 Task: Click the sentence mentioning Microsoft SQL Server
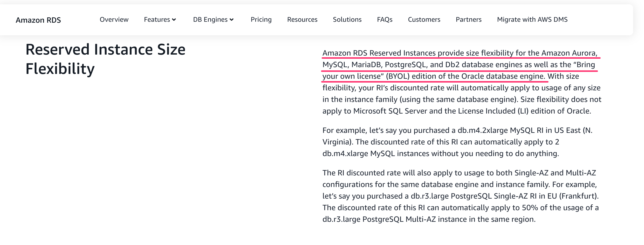(x=462, y=105)
